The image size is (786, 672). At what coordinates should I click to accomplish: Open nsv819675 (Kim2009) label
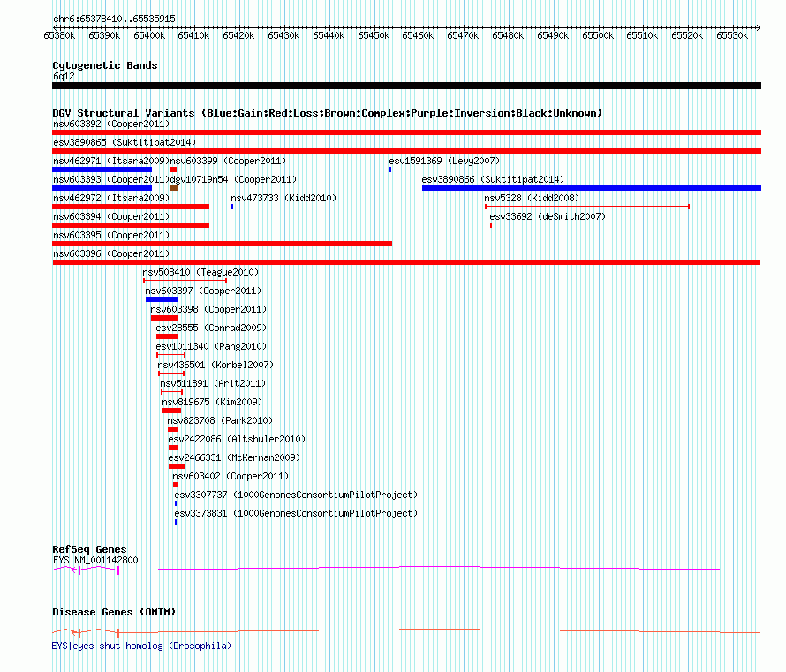[212, 402]
